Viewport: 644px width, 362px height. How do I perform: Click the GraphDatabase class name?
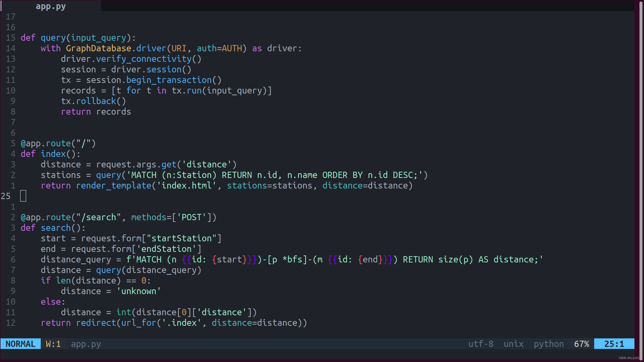pyautogui.click(x=98, y=48)
